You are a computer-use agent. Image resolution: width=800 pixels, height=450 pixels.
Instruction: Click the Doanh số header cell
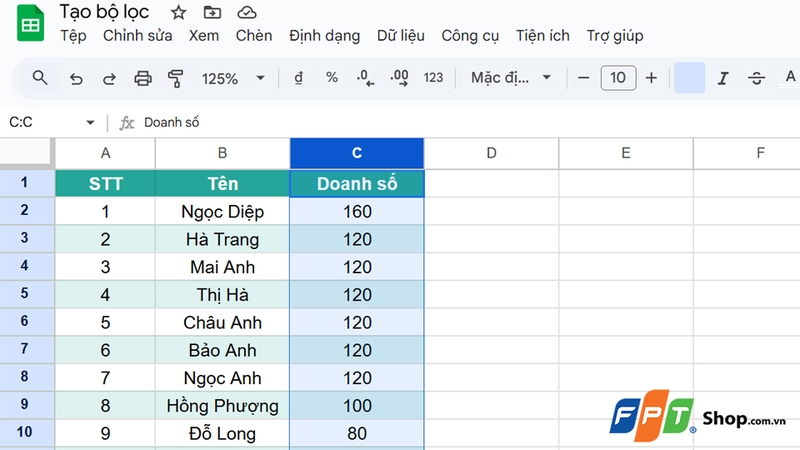(357, 184)
